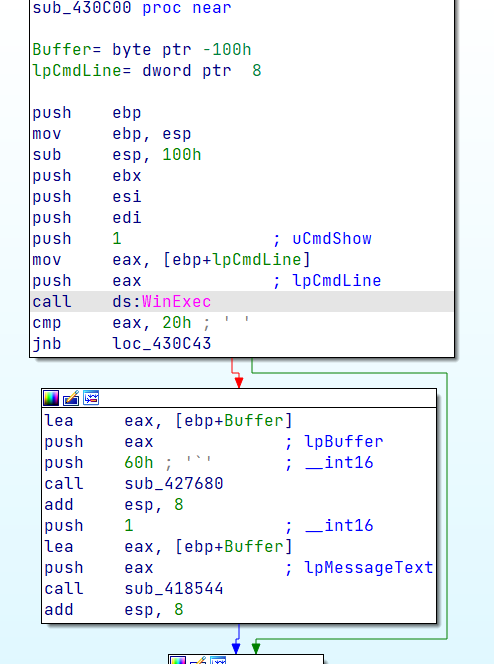Click the 'sub esp, 100h' instruction
Image resolution: width=494 pixels, height=664 pixels.
tap(117, 155)
